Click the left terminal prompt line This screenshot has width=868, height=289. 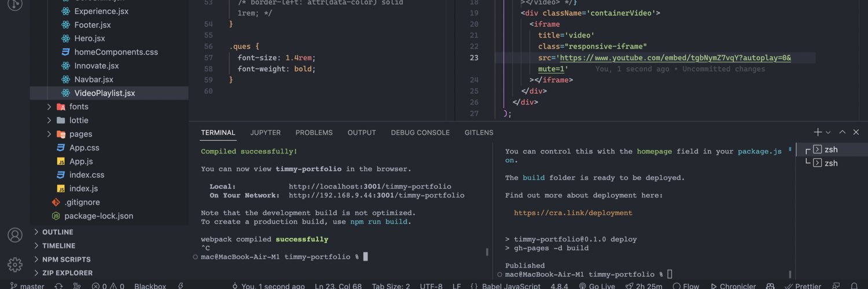(284, 257)
